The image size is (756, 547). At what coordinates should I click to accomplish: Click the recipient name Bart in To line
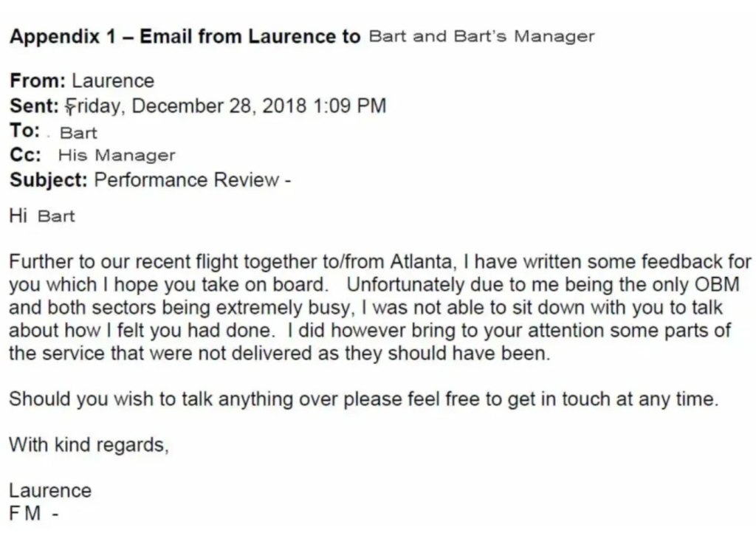[78, 134]
